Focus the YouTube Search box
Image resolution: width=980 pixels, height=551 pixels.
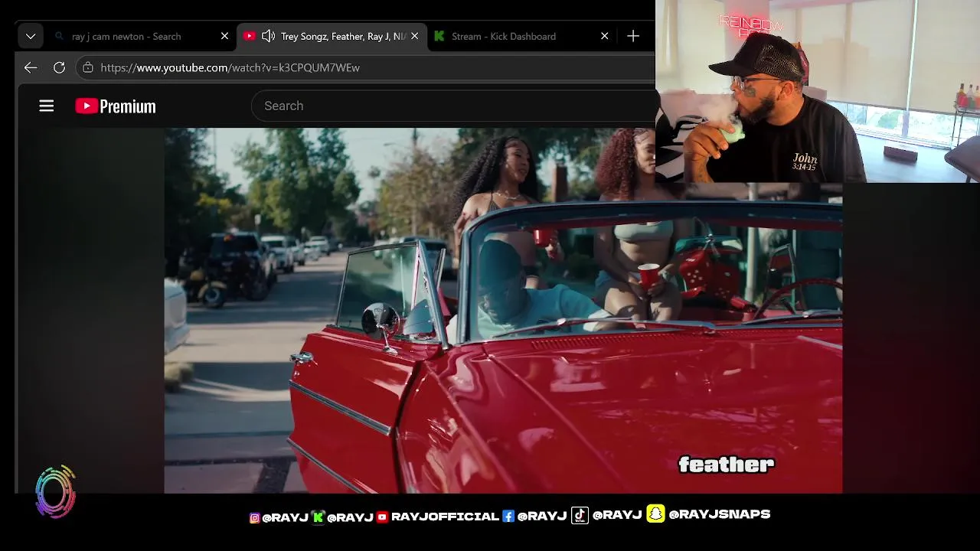pyautogui.click(x=452, y=106)
